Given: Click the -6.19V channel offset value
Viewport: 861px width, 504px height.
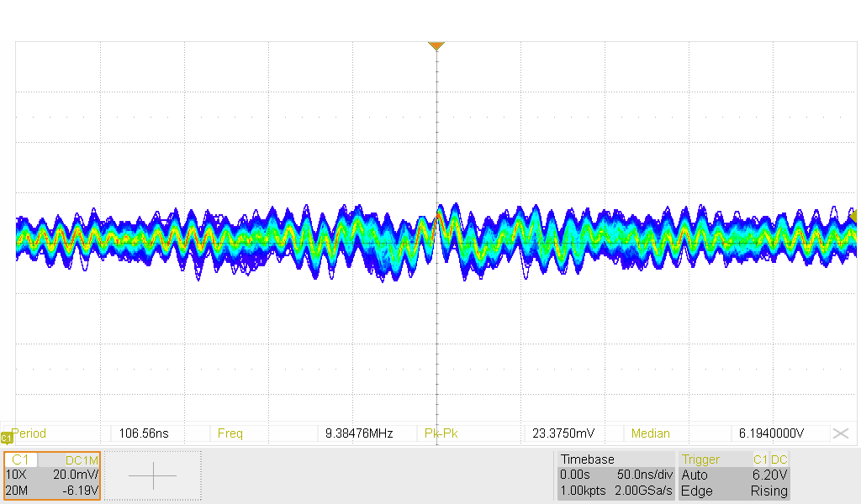Looking at the screenshot, I should coord(81,491).
